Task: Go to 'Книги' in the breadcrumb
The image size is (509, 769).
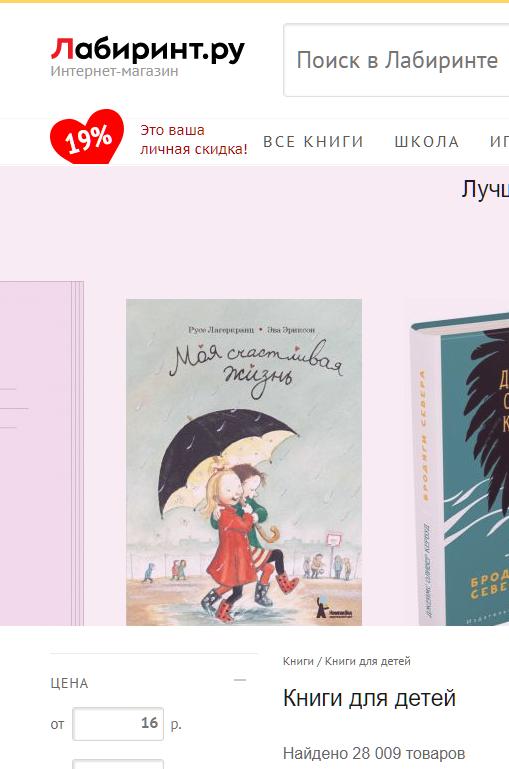Action: pos(298,661)
